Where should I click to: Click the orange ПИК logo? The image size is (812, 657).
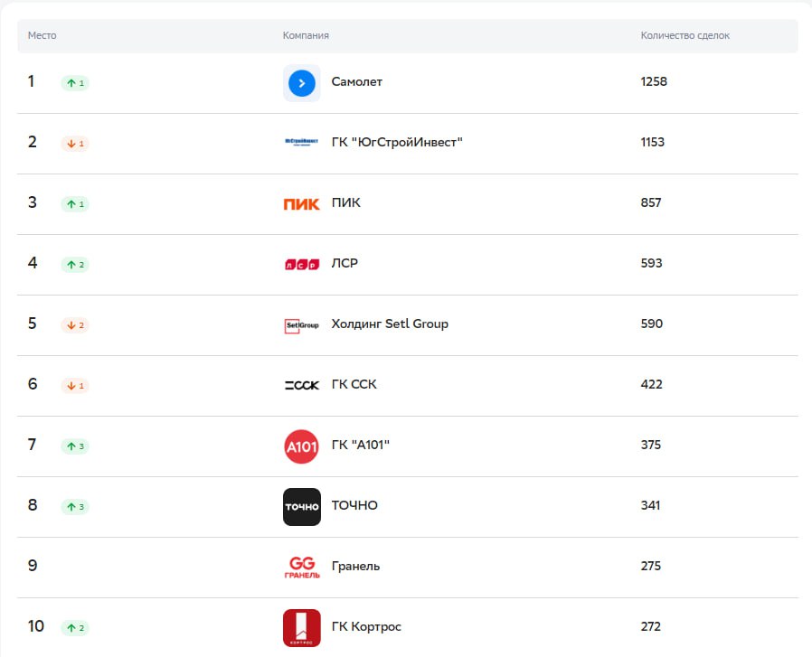click(301, 204)
